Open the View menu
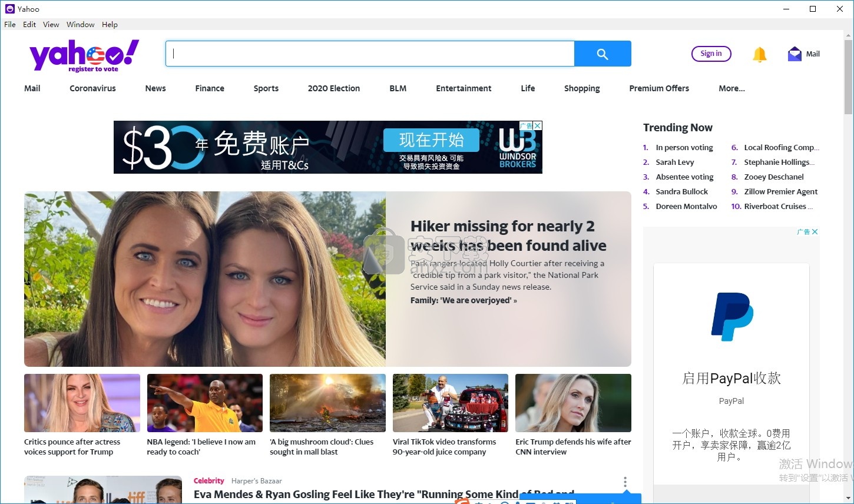 (51, 24)
